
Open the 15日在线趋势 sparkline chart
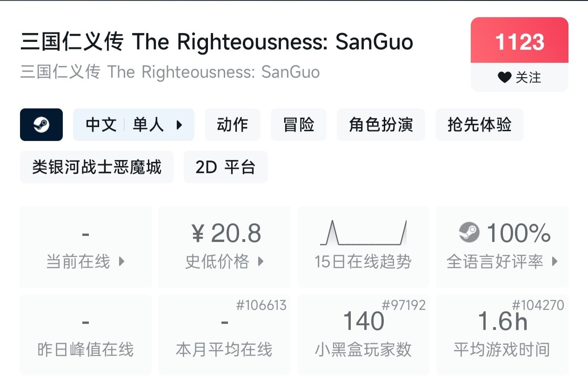(x=363, y=233)
